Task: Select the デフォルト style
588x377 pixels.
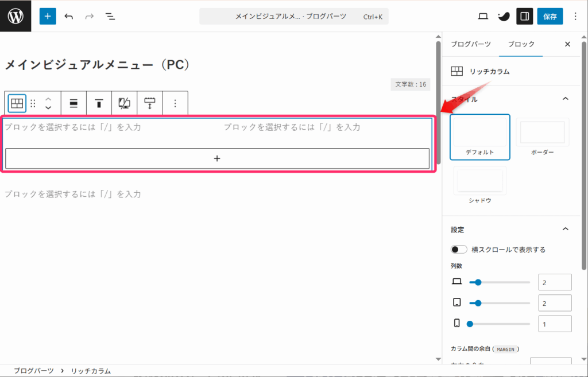Action: 479,137
